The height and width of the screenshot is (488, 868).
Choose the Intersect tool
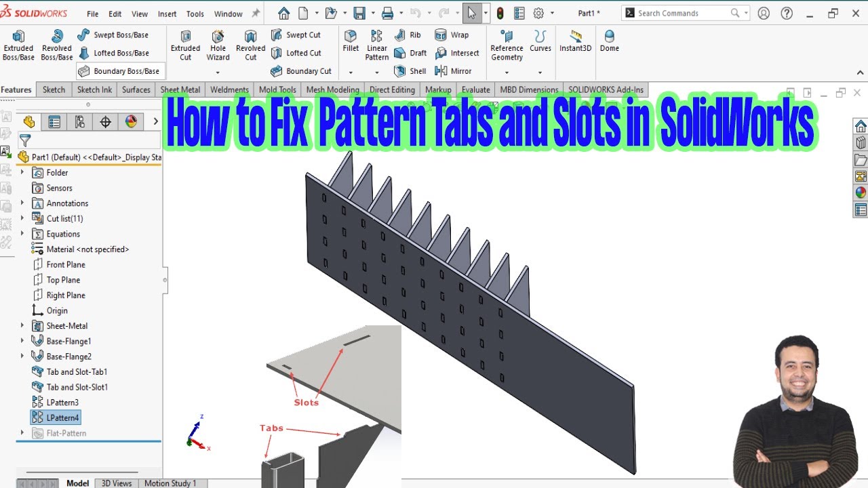point(457,53)
